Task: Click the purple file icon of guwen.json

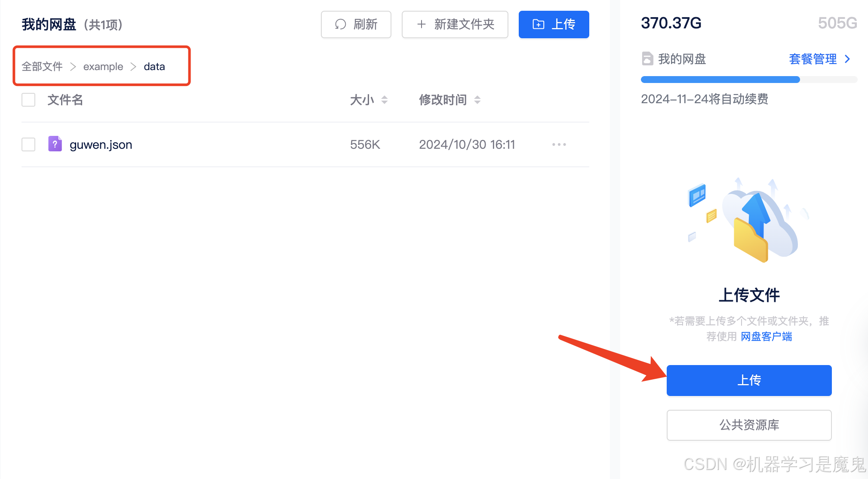Action: click(x=55, y=144)
